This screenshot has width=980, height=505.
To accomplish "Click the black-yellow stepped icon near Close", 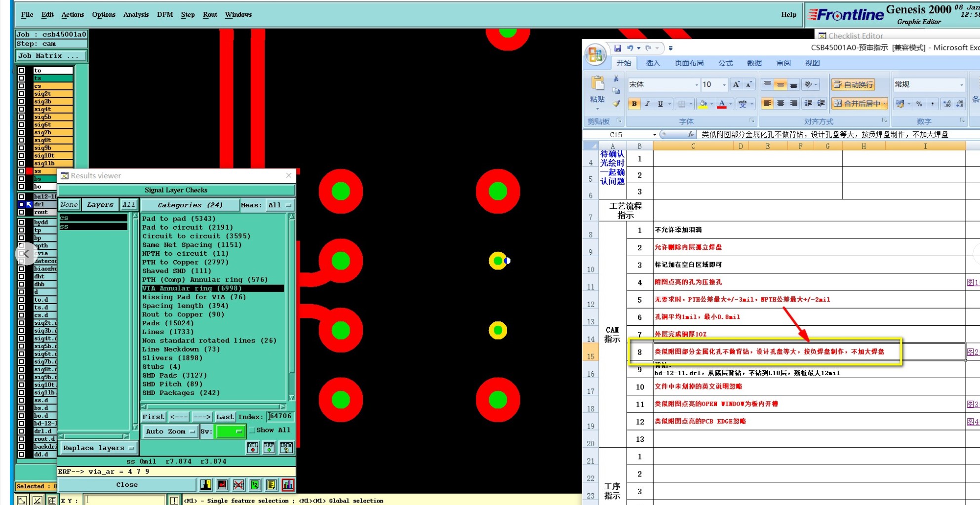I will tap(206, 485).
